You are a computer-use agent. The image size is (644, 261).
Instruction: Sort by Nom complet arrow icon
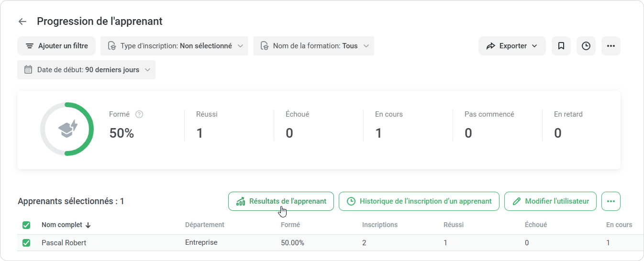coord(88,225)
